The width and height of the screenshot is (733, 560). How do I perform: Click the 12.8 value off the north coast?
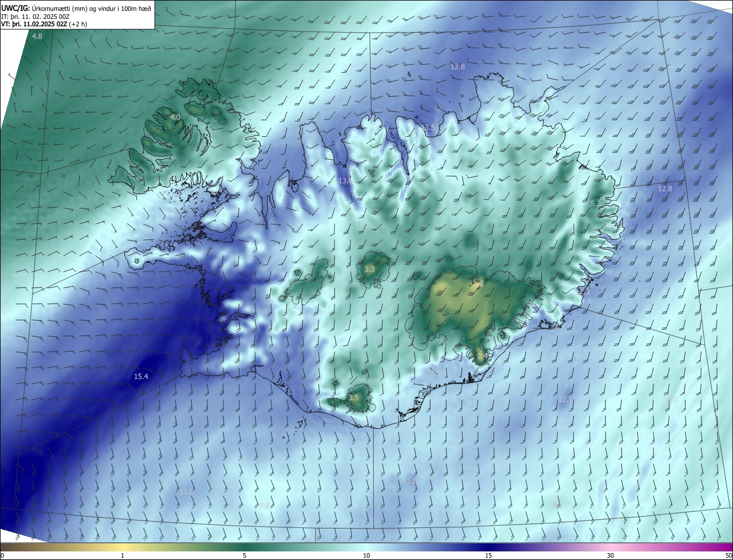[458, 67]
